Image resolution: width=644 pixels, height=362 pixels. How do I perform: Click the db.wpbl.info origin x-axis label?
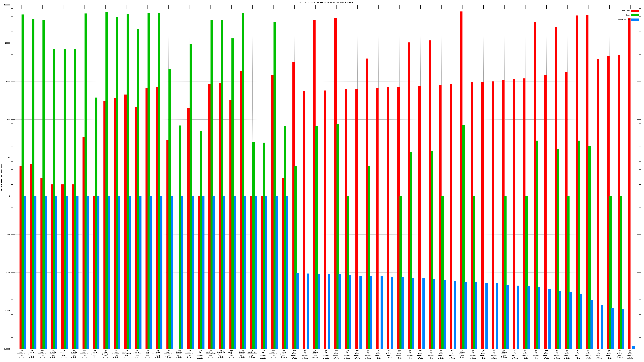(x=148, y=354)
